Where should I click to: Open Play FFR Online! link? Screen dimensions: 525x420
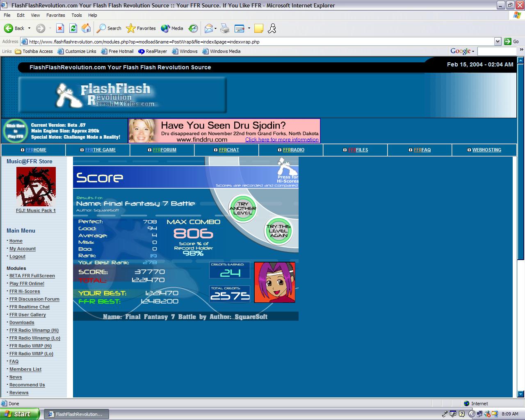[27, 283]
